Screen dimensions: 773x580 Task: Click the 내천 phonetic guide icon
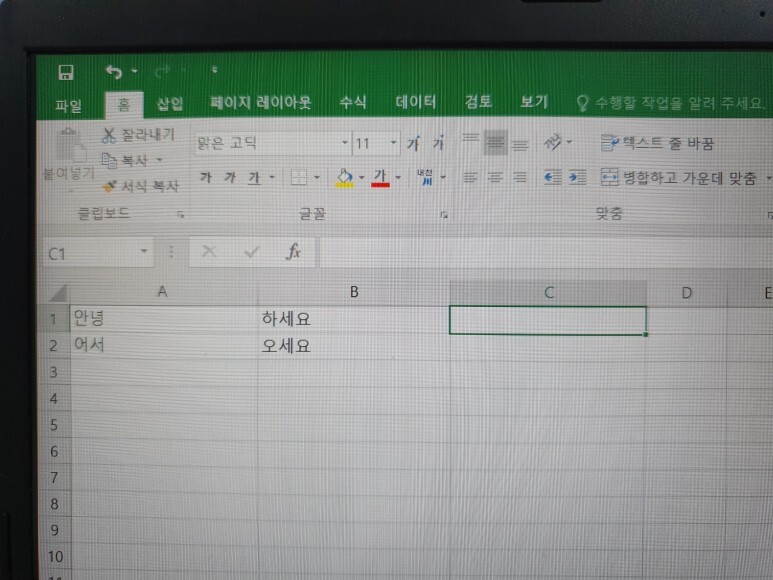(x=425, y=177)
